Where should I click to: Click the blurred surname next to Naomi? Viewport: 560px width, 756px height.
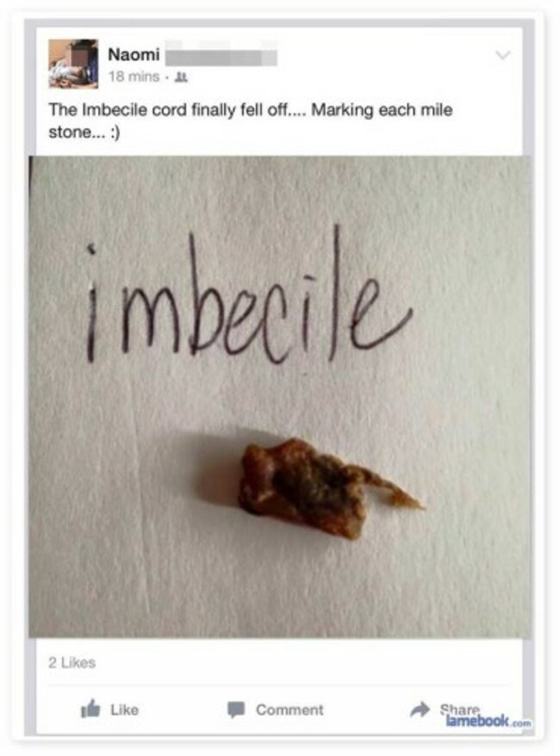tap(221, 55)
